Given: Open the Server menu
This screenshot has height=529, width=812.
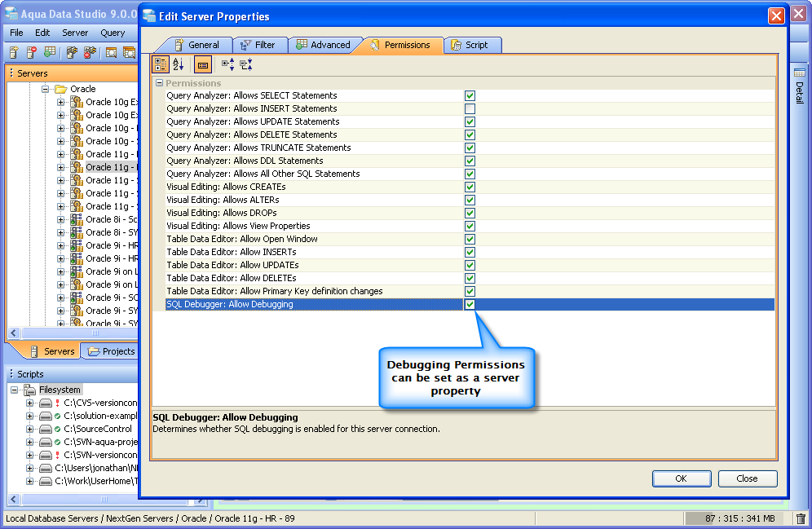Looking at the screenshot, I should [75, 33].
